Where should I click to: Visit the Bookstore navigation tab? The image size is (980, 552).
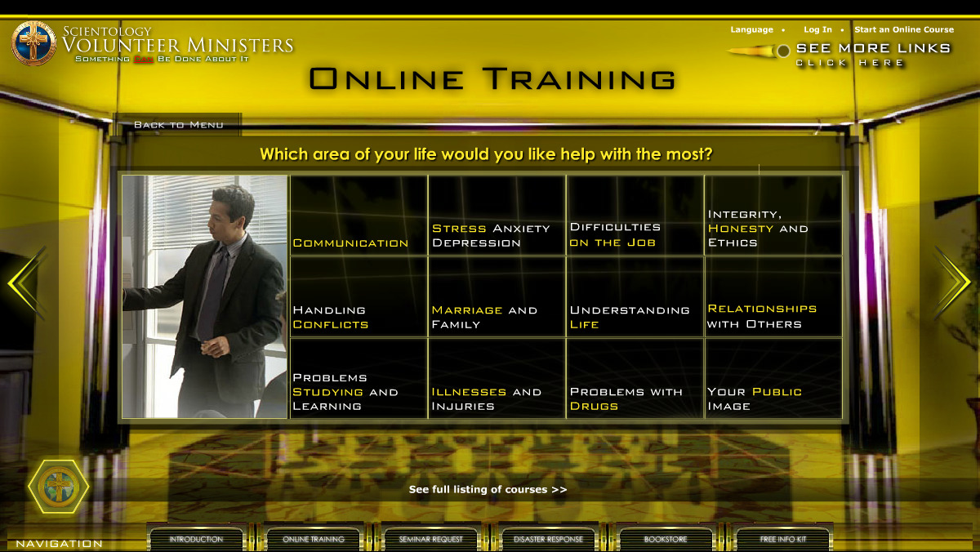[x=666, y=540]
